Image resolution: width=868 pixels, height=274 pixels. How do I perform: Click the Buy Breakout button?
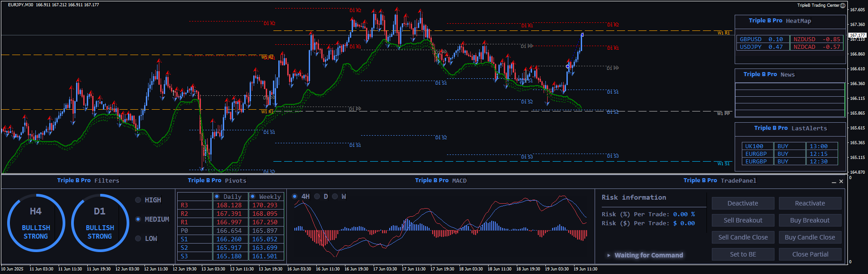coord(810,220)
